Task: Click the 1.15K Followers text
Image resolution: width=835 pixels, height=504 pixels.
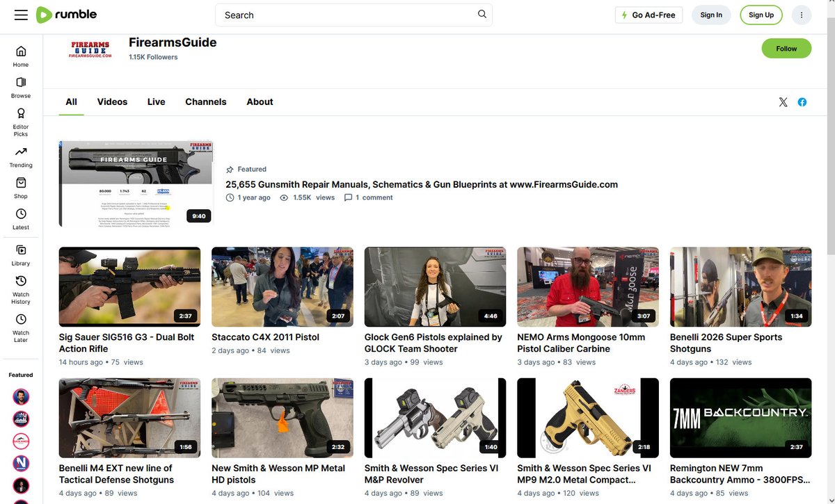Action: click(153, 57)
